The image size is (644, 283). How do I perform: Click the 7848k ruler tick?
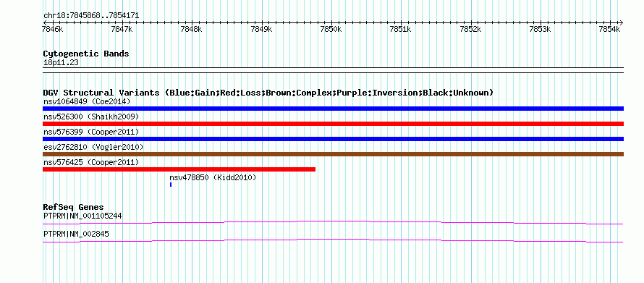tap(192, 30)
